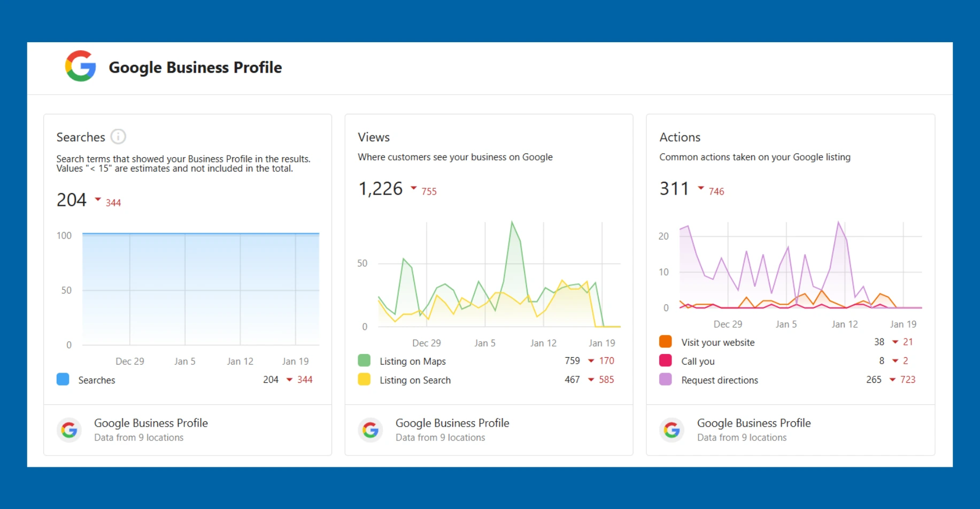Click the Google G logo in the header
Viewport: 980px width, 509px height.
[x=81, y=66]
